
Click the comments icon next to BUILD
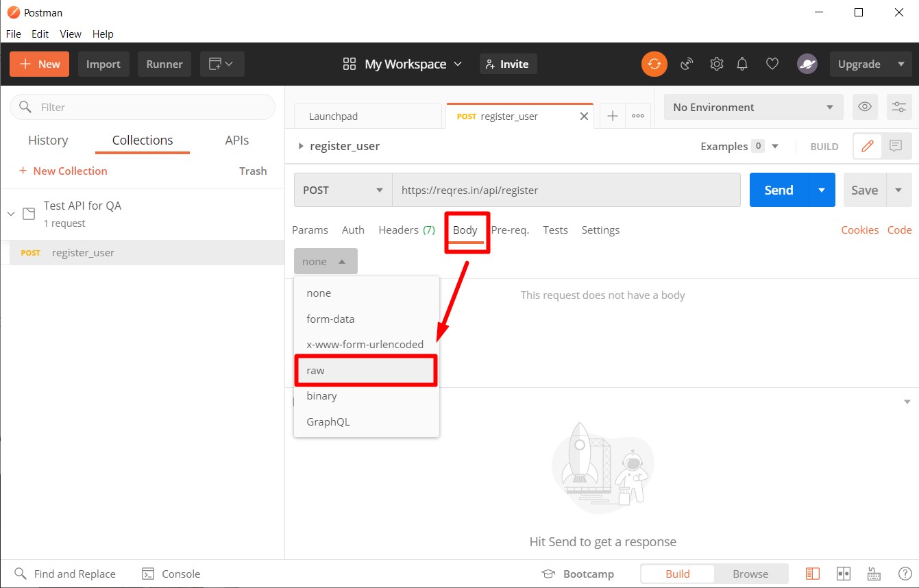click(x=895, y=146)
